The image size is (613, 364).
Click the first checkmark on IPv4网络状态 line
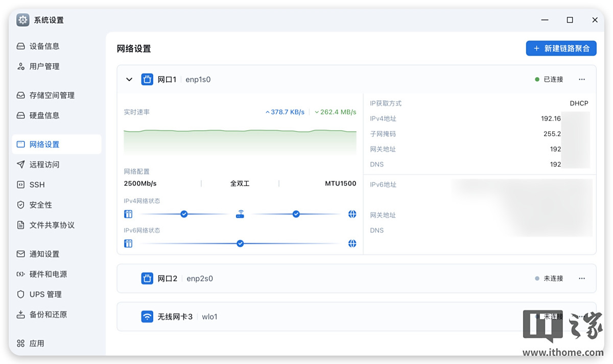click(x=184, y=214)
